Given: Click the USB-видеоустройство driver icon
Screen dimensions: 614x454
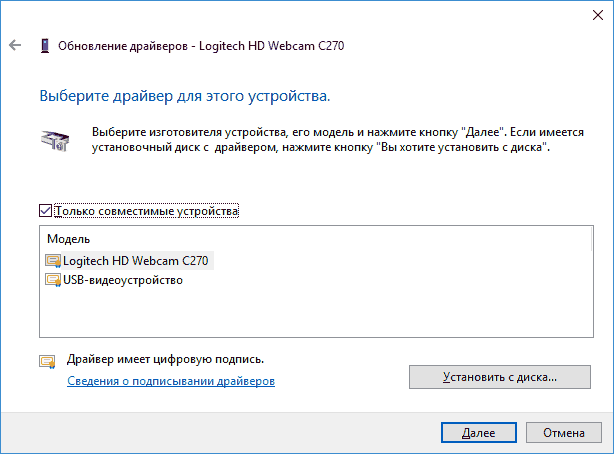Looking at the screenshot, I should tap(52, 280).
